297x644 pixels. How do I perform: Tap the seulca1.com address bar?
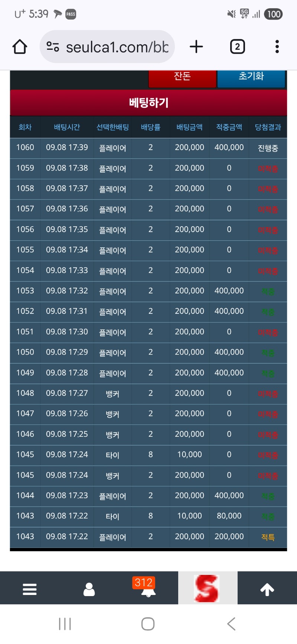coord(107,46)
